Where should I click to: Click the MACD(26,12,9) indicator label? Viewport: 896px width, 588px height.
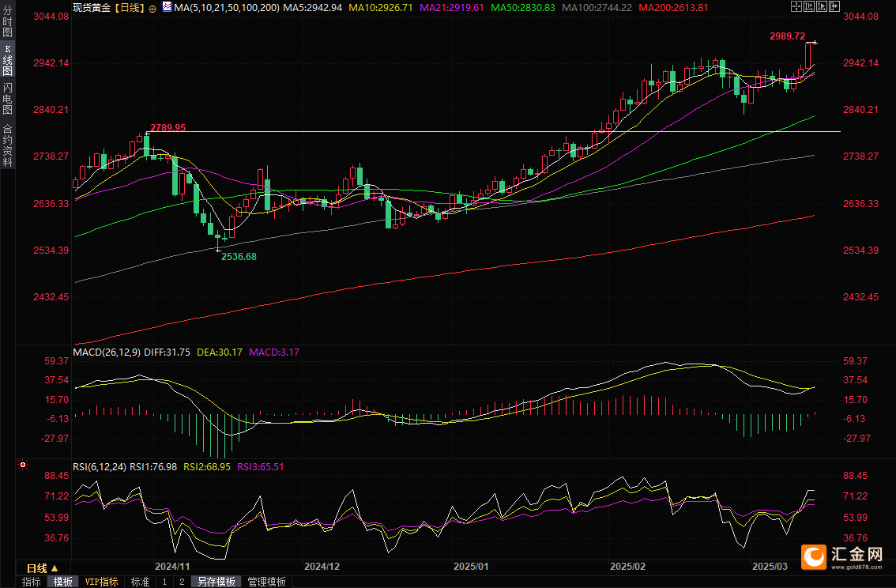[x=107, y=352]
